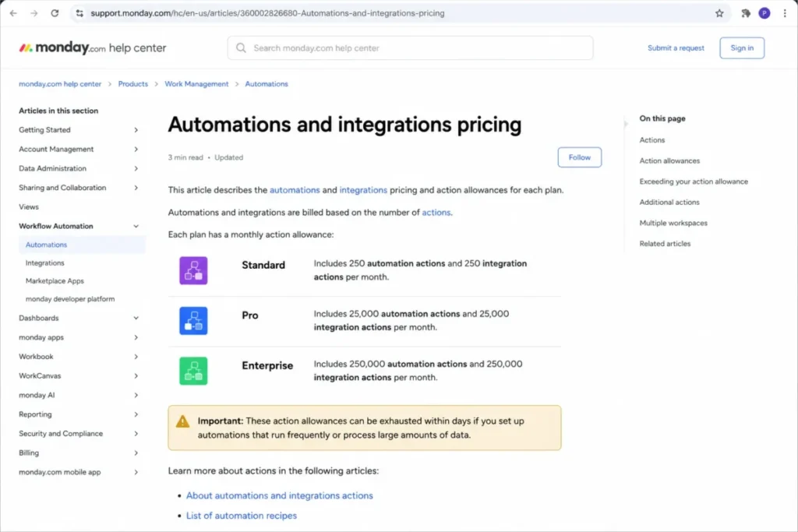Jump to Multiple workspaces section
Screen dimensions: 798x532
pyautogui.click(x=673, y=224)
